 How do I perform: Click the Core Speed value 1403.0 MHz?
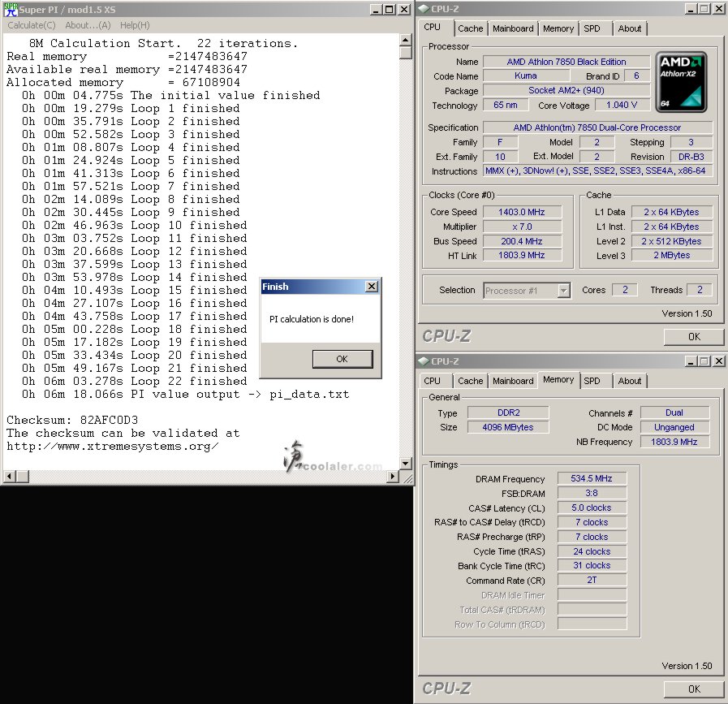(522, 212)
